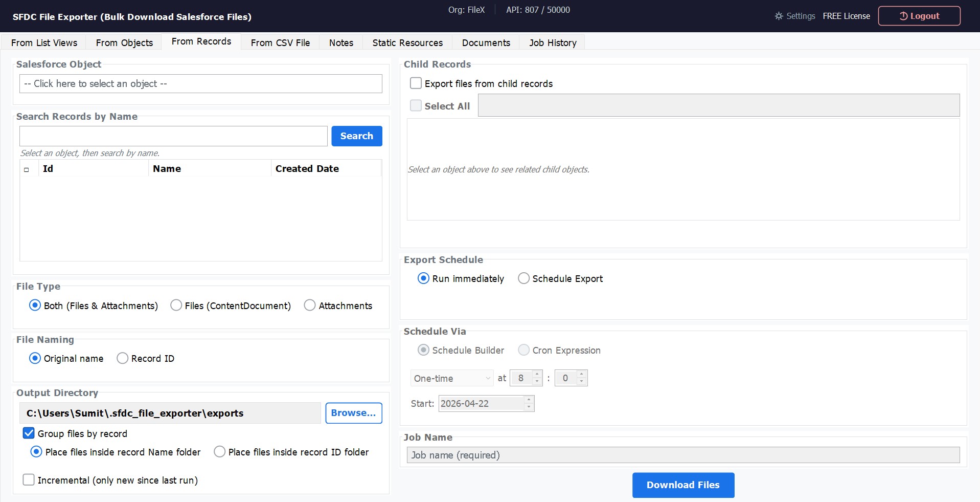
Task: Enable Export files from child records
Action: pos(416,83)
